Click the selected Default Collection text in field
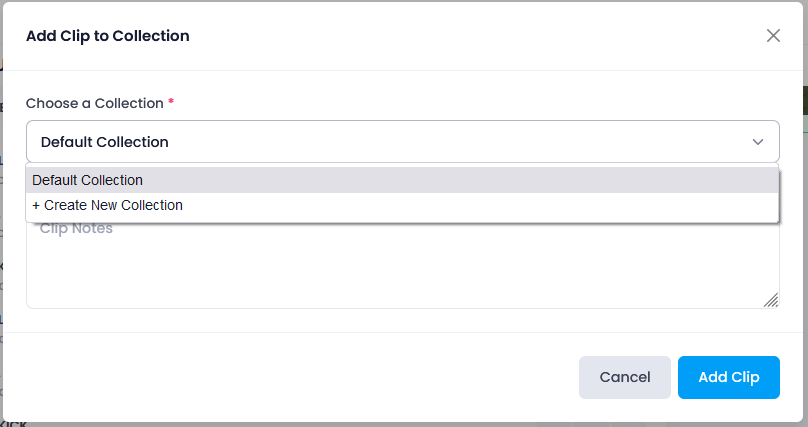Image resolution: width=808 pixels, height=427 pixels. pos(105,142)
